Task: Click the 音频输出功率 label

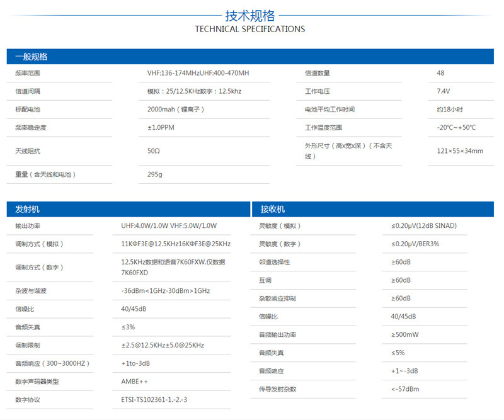Action: pos(277,335)
